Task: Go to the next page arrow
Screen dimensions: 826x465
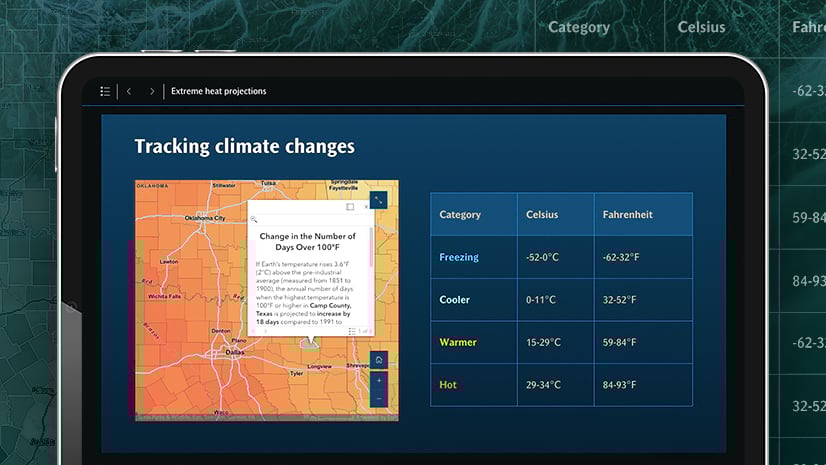Action: click(x=152, y=92)
